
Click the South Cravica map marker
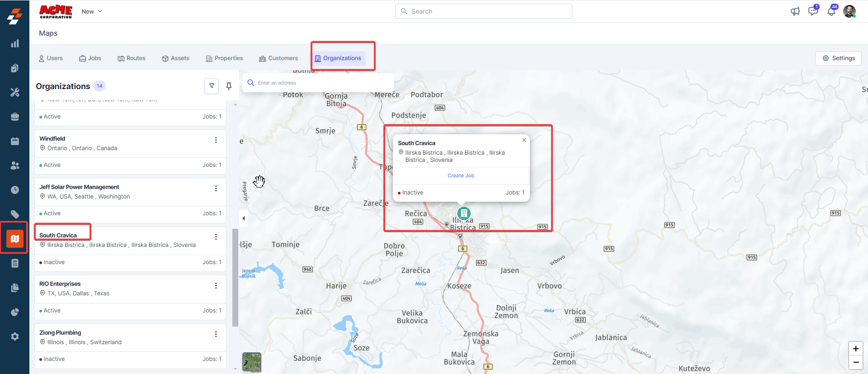pos(464,213)
